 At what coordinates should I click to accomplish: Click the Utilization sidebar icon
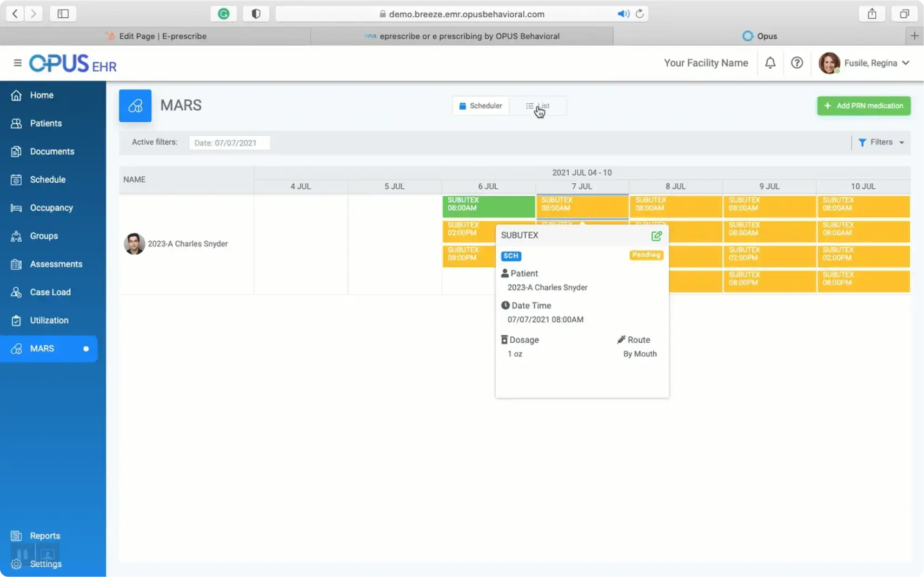click(x=16, y=320)
